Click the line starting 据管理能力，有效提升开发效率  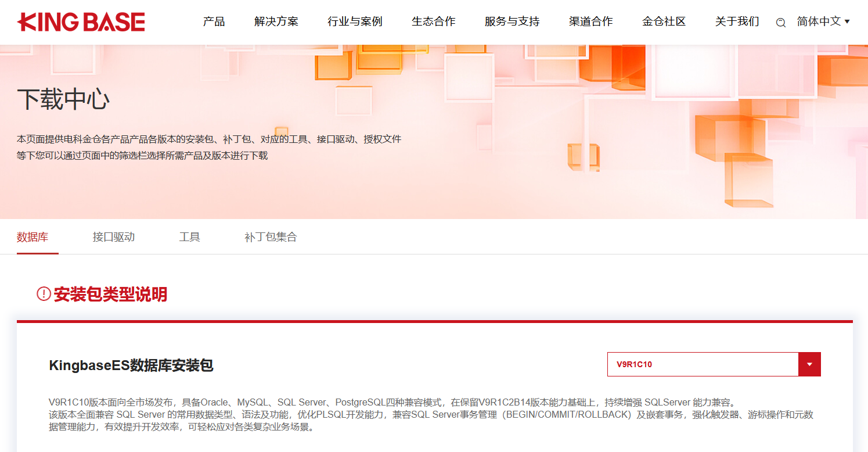(182, 428)
